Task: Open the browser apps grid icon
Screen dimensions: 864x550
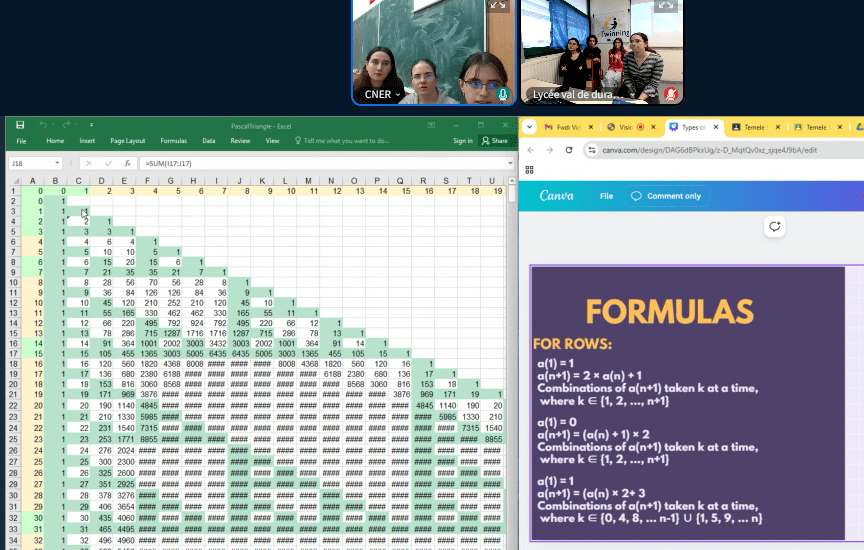Action: 529,170
